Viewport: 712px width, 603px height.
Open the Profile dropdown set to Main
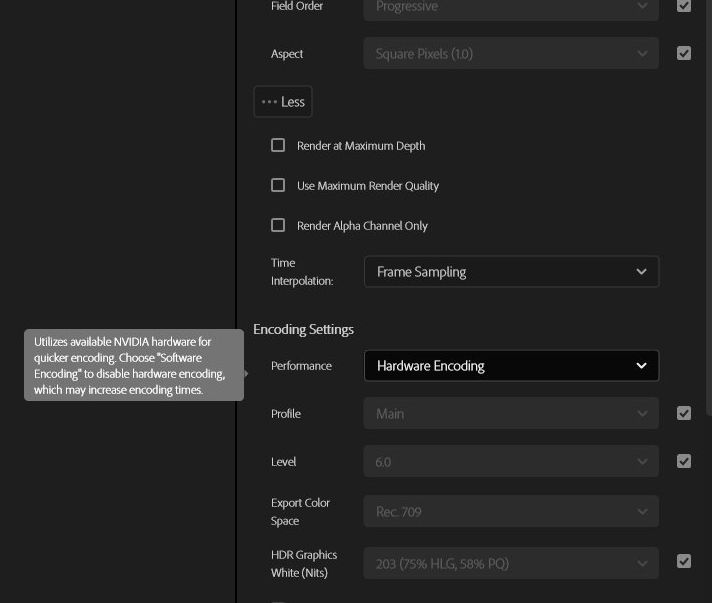click(511, 414)
